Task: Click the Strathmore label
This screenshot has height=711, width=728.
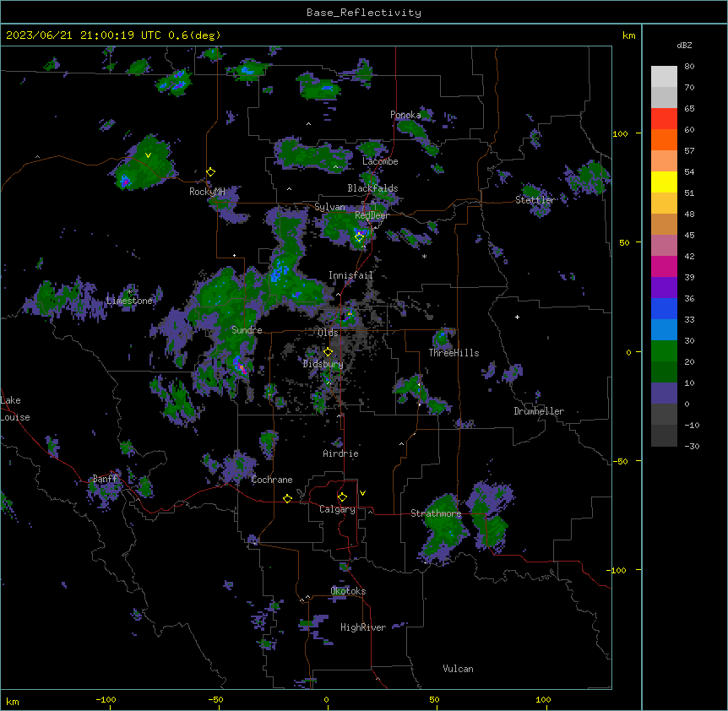Action: (x=436, y=513)
